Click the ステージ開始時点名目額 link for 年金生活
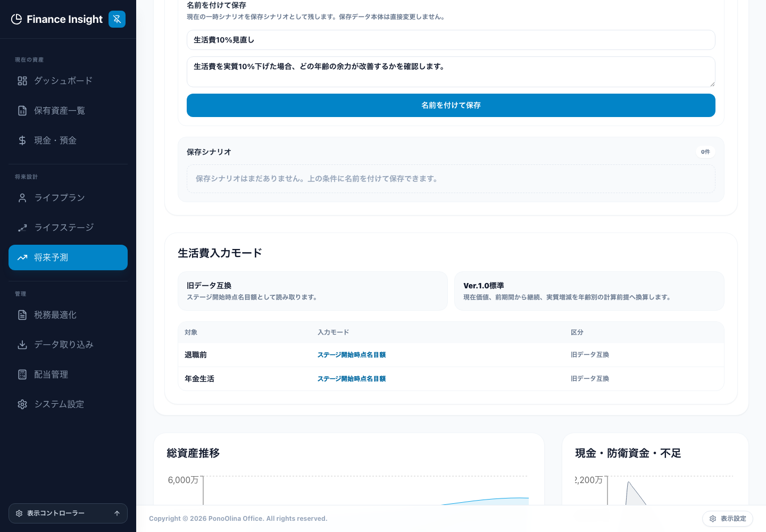 352,379
